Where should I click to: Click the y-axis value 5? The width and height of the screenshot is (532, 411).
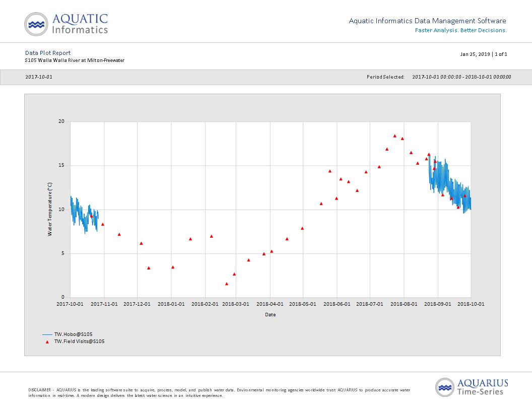pos(63,253)
